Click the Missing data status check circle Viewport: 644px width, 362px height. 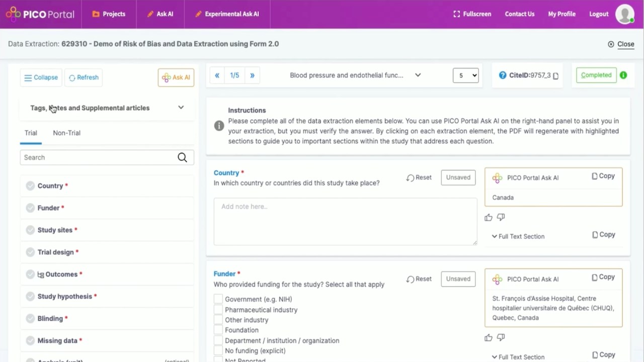coord(30,340)
